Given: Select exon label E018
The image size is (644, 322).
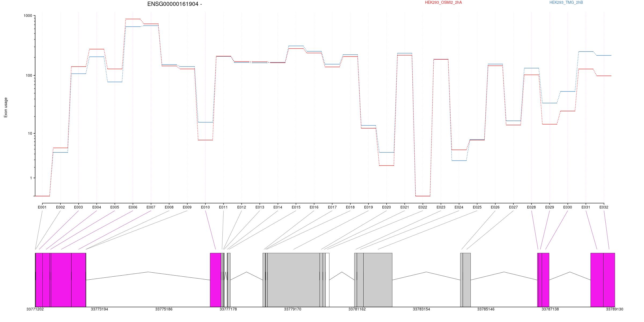Looking at the screenshot, I should click(x=350, y=207).
